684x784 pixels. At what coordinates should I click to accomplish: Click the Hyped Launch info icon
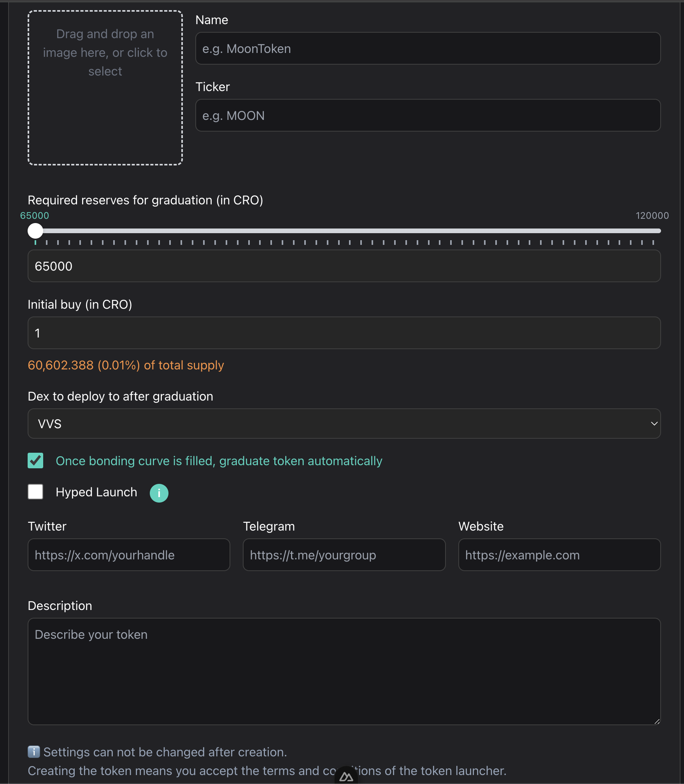pos(159,493)
